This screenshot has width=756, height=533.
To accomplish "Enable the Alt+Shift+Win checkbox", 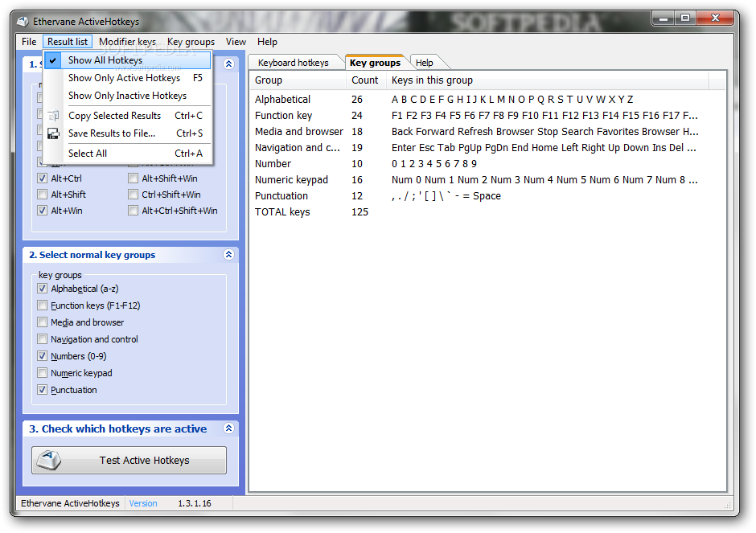I will click(x=133, y=178).
